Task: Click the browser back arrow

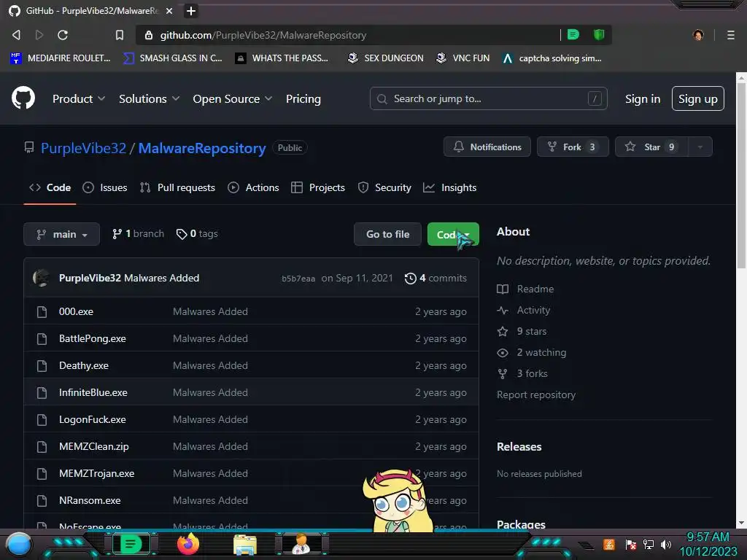Action: (x=16, y=35)
